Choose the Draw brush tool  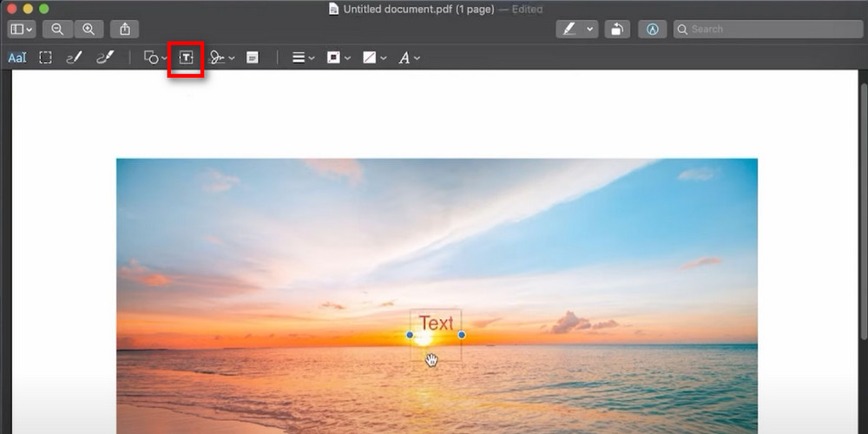click(105, 57)
